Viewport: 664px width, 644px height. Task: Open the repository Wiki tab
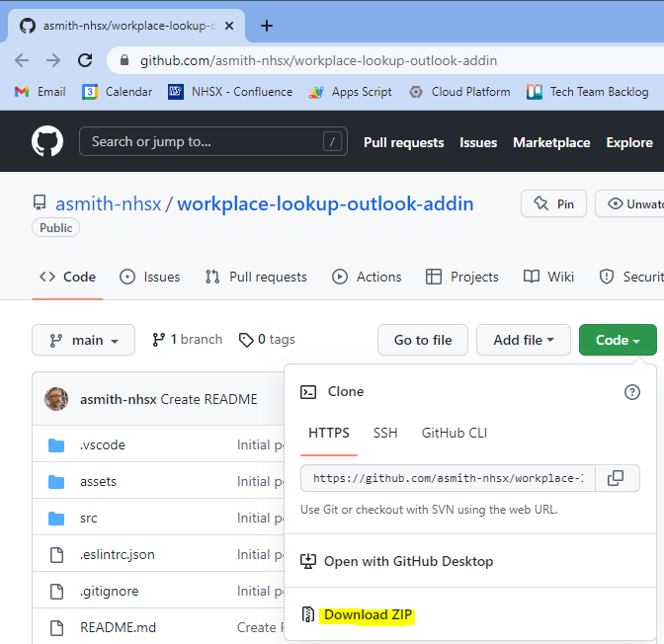(548, 277)
